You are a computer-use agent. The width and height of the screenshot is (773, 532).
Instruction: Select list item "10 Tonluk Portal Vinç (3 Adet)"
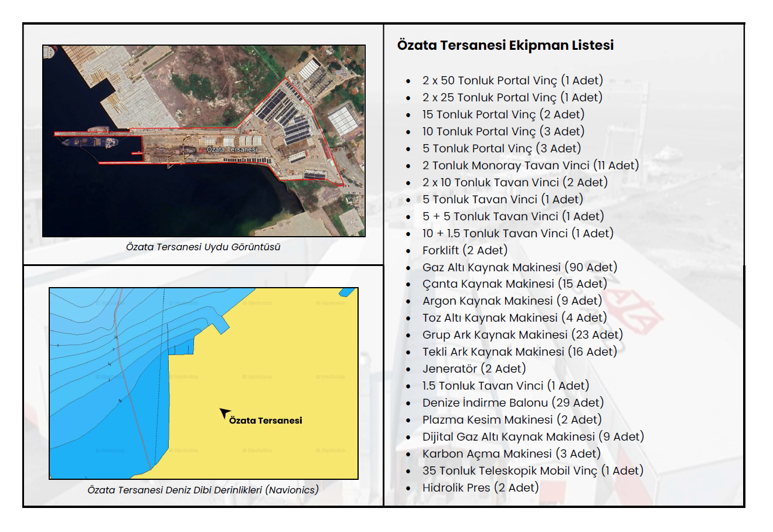(x=503, y=131)
